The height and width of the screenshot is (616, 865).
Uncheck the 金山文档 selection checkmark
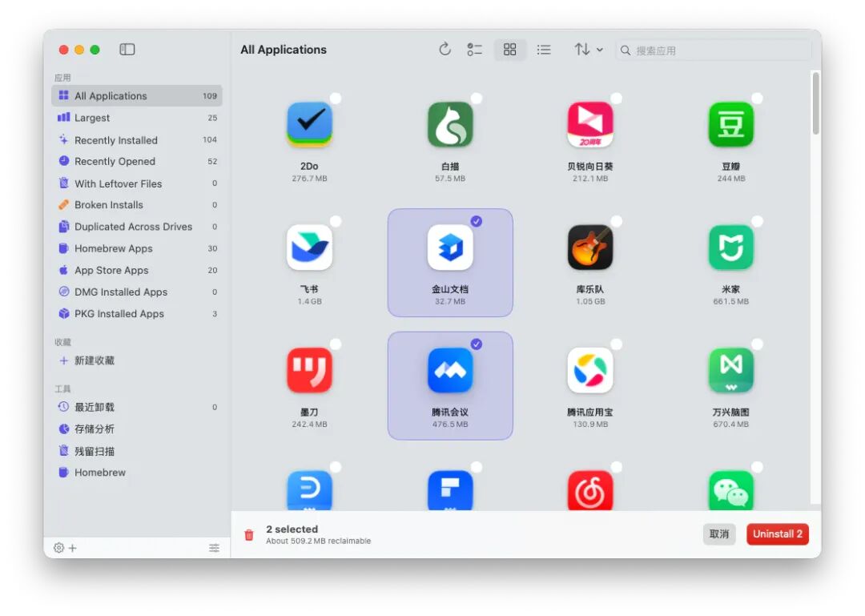(476, 221)
